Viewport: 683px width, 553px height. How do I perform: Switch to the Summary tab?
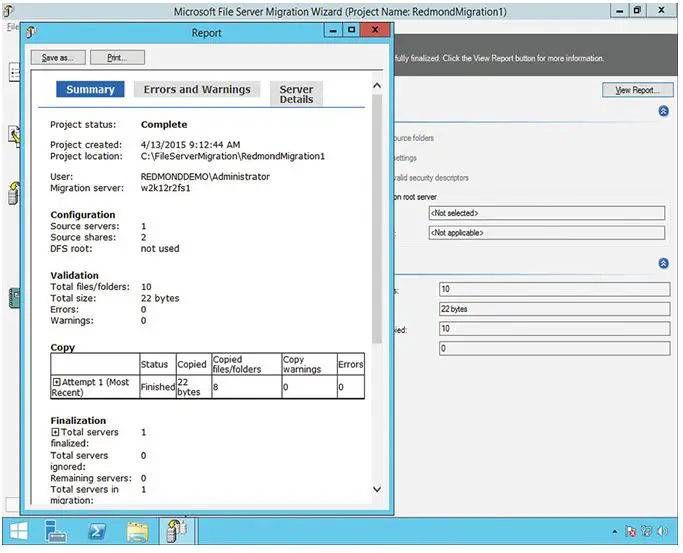[x=90, y=89]
